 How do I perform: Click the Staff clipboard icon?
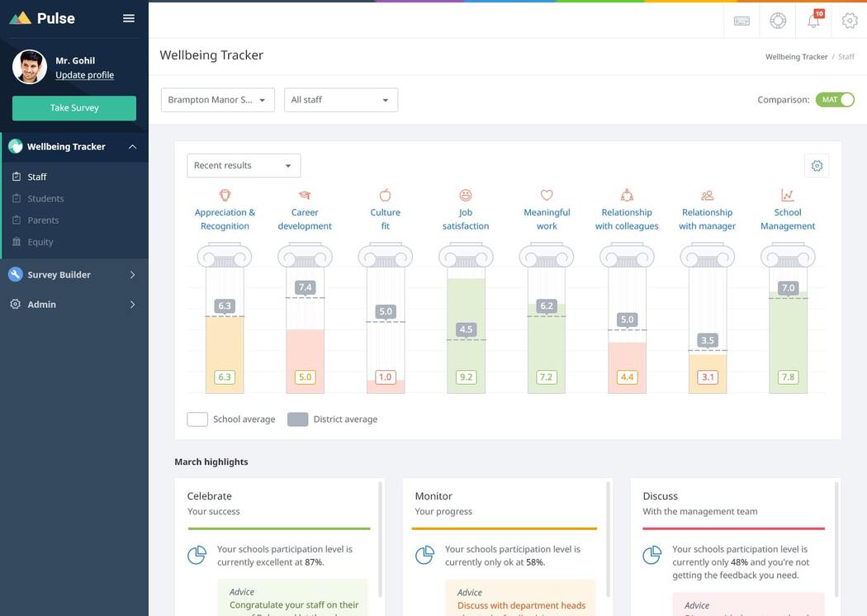tap(17, 177)
